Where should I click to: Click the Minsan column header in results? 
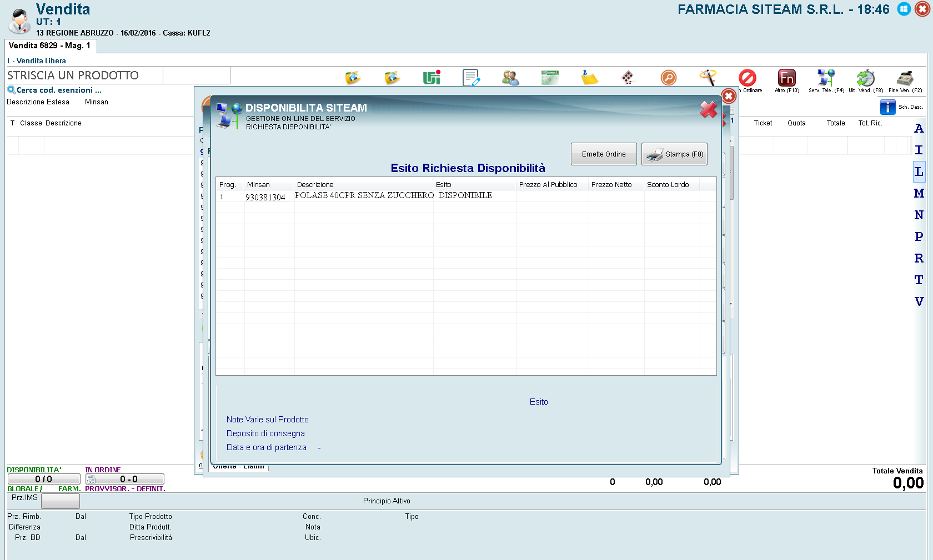click(269, 184)
